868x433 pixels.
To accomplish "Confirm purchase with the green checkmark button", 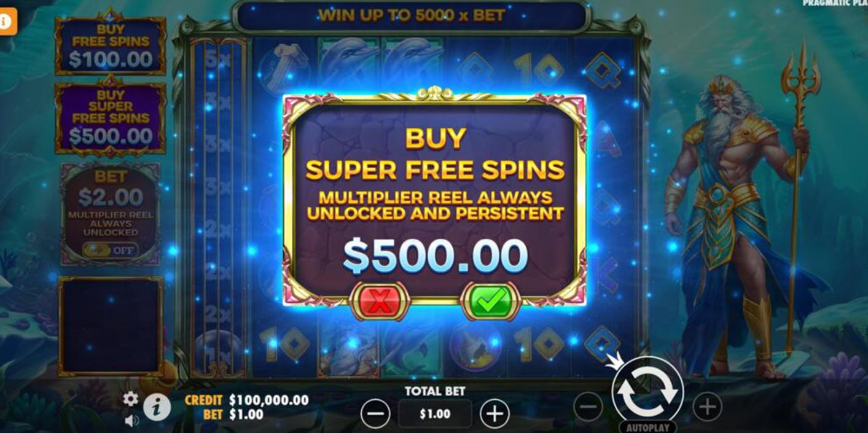I will click(490, 301).
